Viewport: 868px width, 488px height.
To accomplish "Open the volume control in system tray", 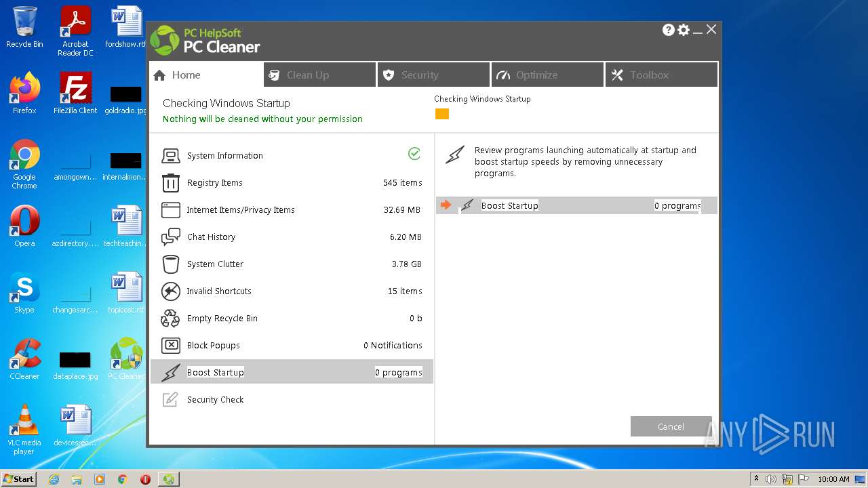I will point(771,479).
